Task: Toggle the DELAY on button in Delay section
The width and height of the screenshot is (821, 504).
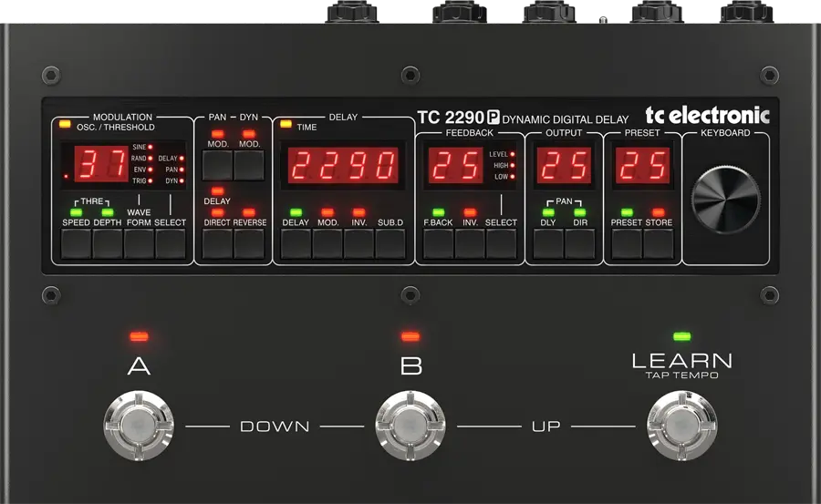Action: click(296, 244)
